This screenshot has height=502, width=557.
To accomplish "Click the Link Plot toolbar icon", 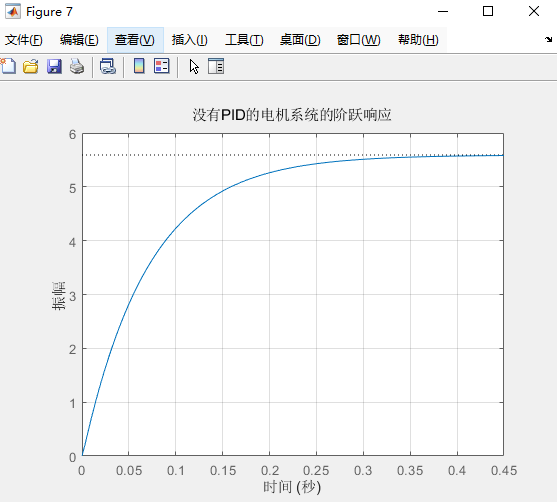I will pyautogui.click(x=108, y=66).
